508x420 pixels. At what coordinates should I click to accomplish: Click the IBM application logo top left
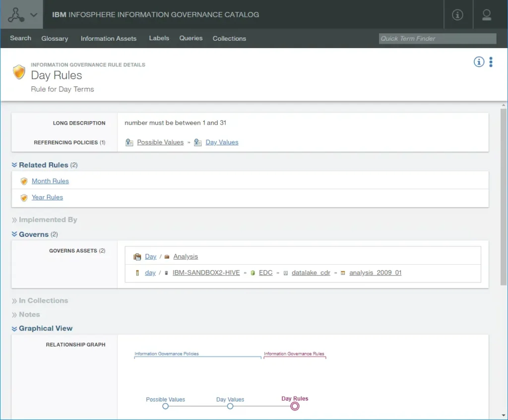[16, 14]
